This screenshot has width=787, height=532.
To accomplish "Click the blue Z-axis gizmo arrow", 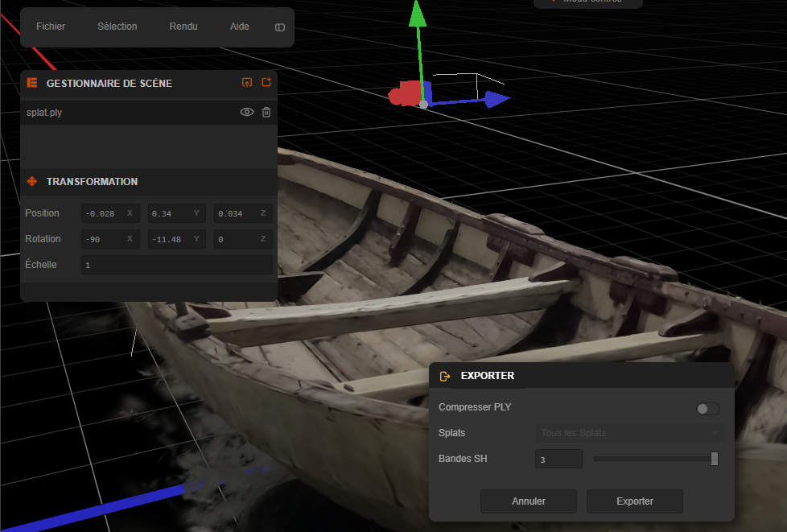I will 497,99.
